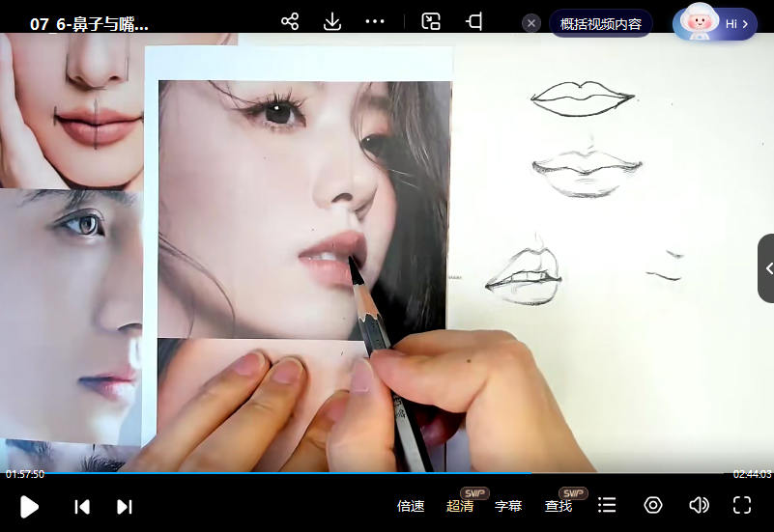The height and width of the screenshot is (532, 774).
Task: Play the video
Action: click(x=29, y=506)
